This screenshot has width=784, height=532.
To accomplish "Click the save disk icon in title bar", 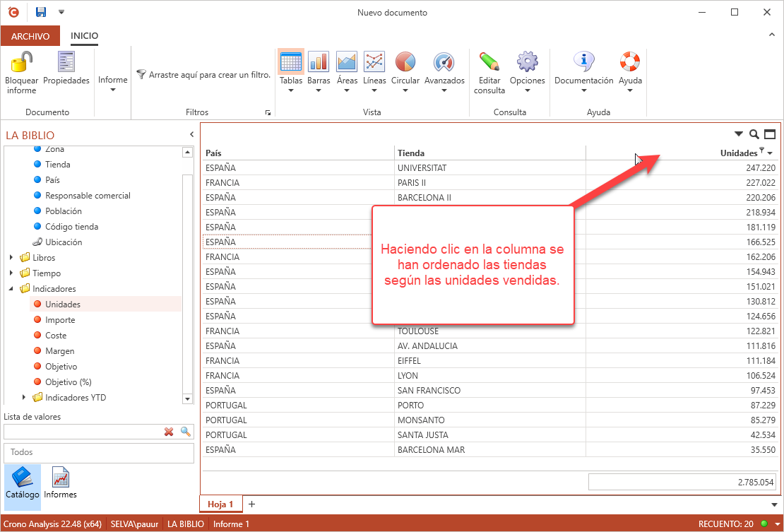I will pyautogui.click(x=41, y=12).
